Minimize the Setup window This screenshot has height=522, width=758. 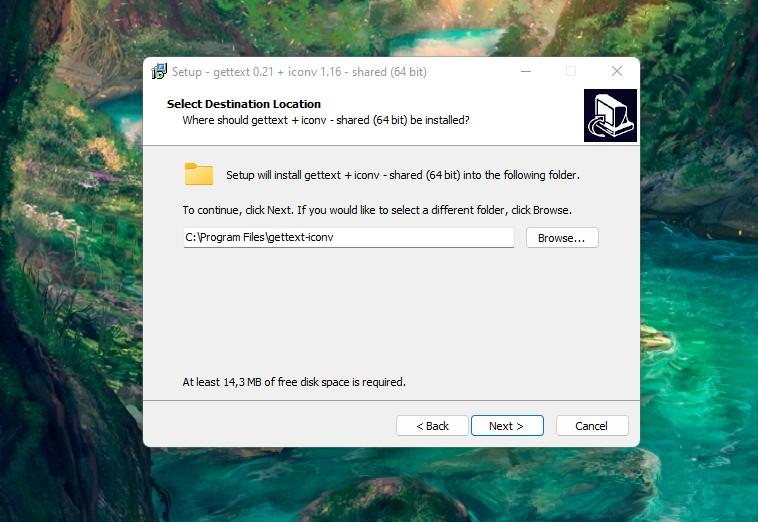click(526, 72)
